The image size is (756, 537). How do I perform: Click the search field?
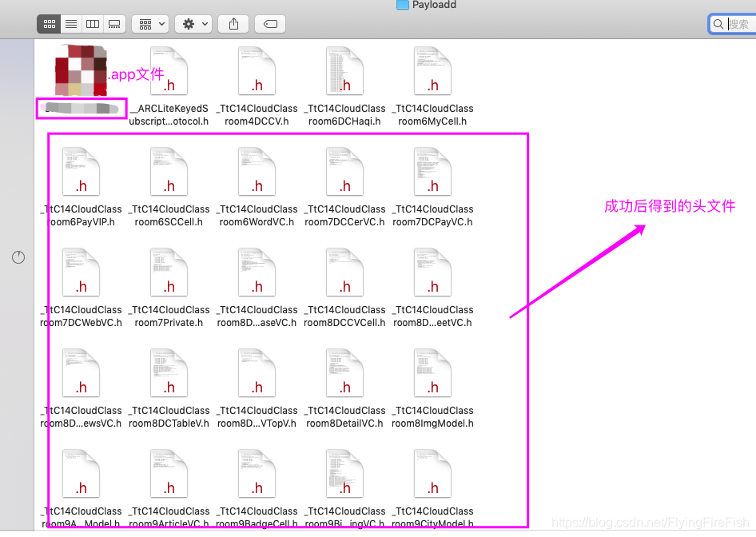[732, 24]
